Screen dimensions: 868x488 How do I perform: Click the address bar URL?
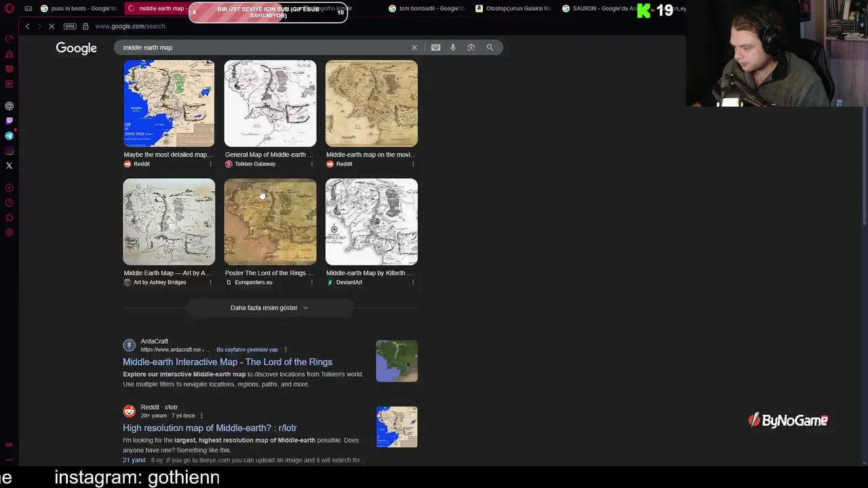point(130,26)
